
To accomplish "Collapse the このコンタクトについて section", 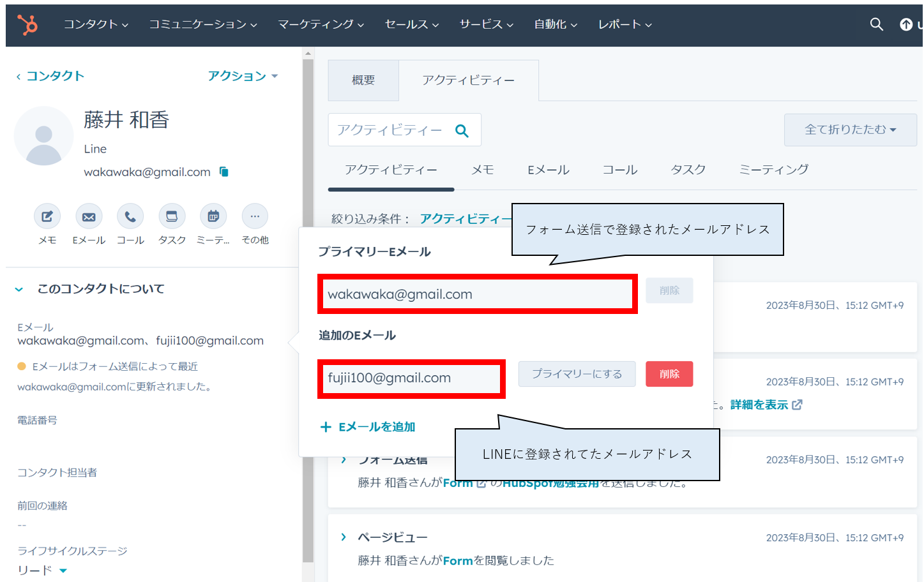I will pyautogui.click(x=19, y=289).
